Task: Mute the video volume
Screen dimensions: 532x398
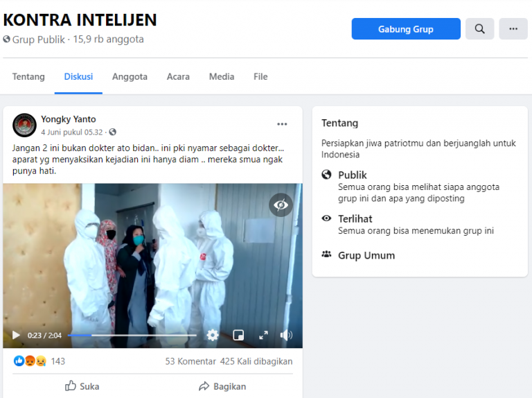Action: pyautogui.click(x=286, y=335)
